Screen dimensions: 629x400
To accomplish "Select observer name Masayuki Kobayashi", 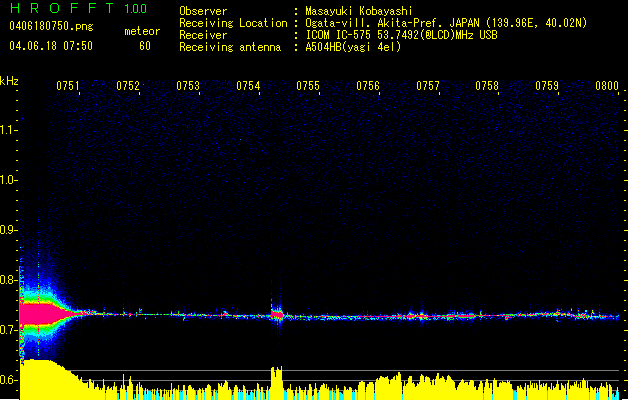I will click(359, 11).
